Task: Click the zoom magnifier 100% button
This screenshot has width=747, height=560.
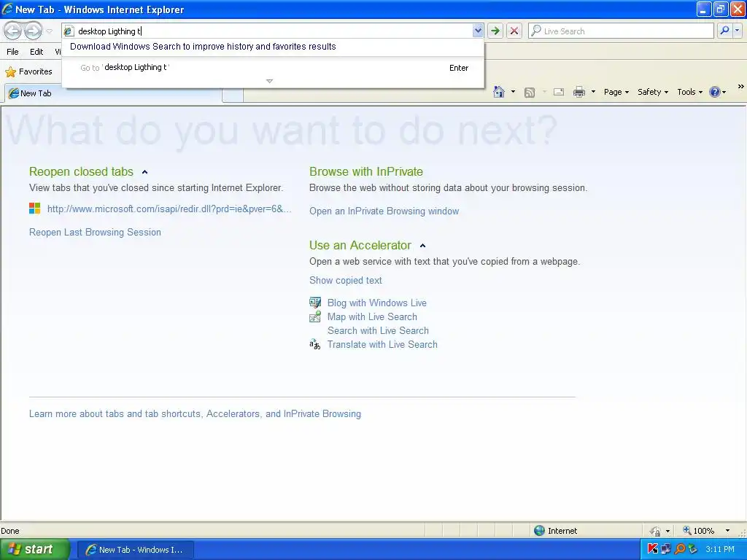Action: point(698,531)
